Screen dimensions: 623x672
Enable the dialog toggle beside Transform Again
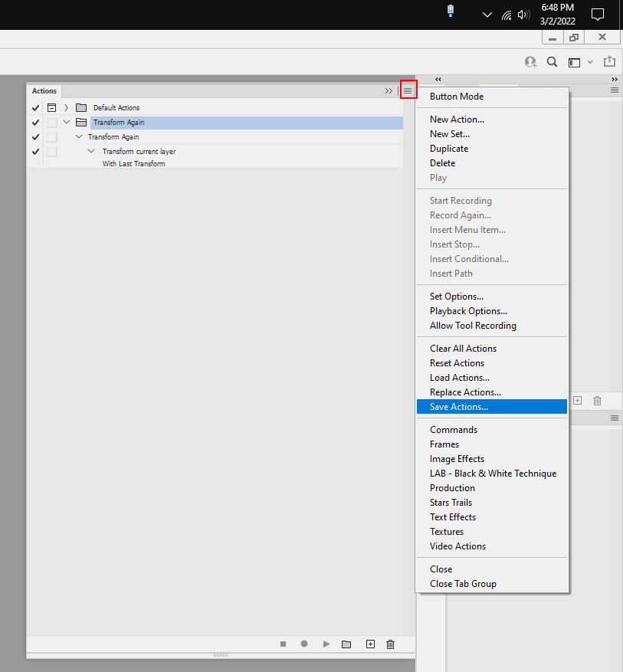[51, 122]
